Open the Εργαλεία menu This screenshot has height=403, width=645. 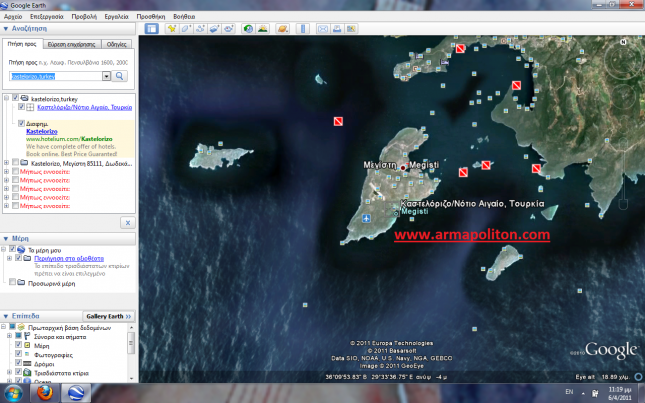click(116, 16)
